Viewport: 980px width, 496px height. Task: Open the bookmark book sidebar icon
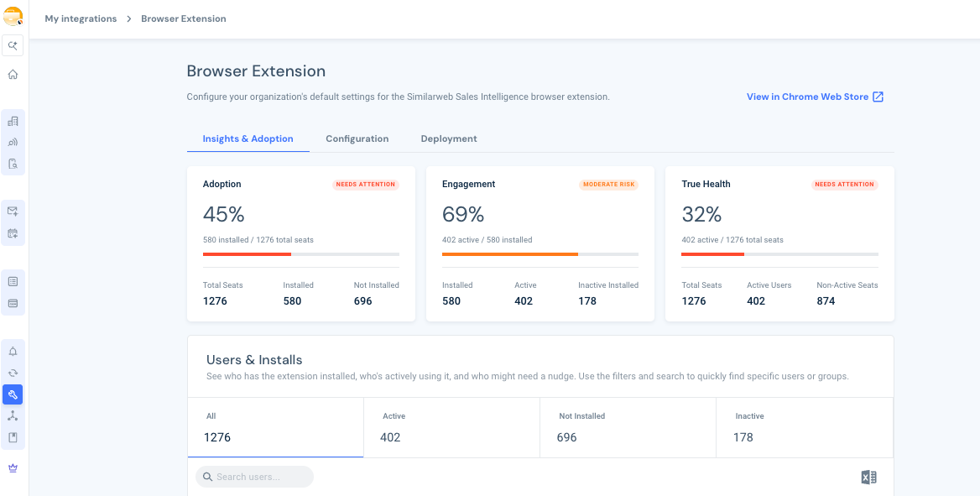tap(13, 437)
